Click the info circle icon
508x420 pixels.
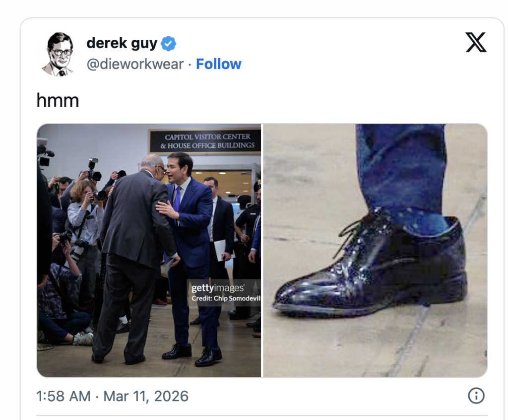click(x=476, y=396)
